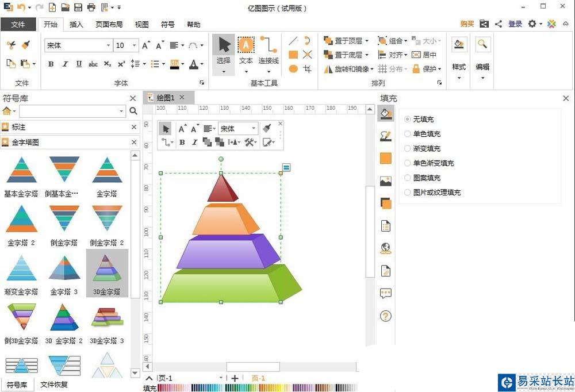
Task: Click the Connector line tool
Action: (x=268, y=51)
